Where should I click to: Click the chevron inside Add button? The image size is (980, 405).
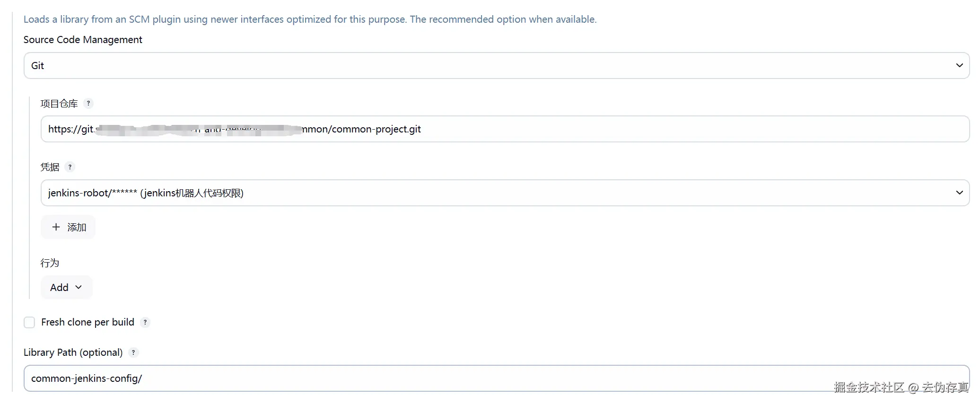coord(79,287)
